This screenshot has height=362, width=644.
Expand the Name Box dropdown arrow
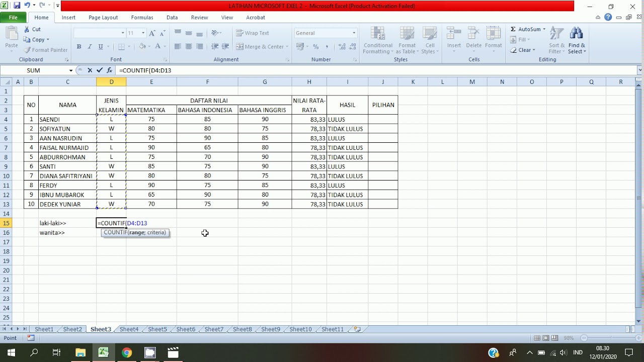(x=71, y=70)
